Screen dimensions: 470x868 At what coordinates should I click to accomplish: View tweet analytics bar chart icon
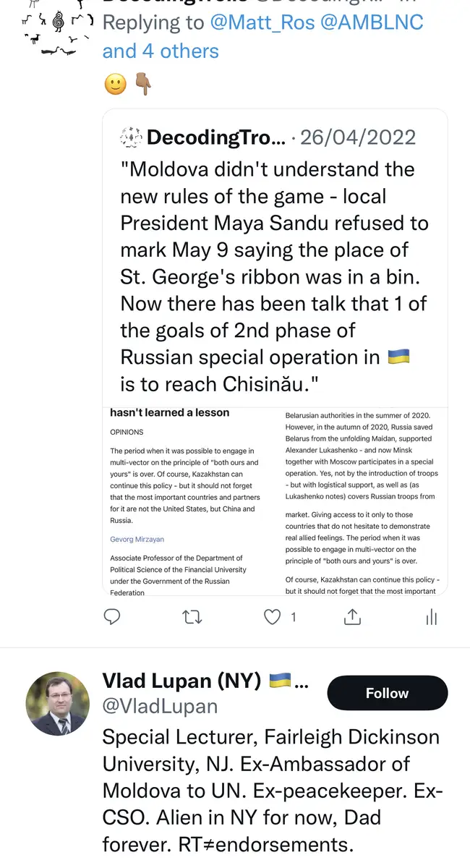[x=432, y=617]
